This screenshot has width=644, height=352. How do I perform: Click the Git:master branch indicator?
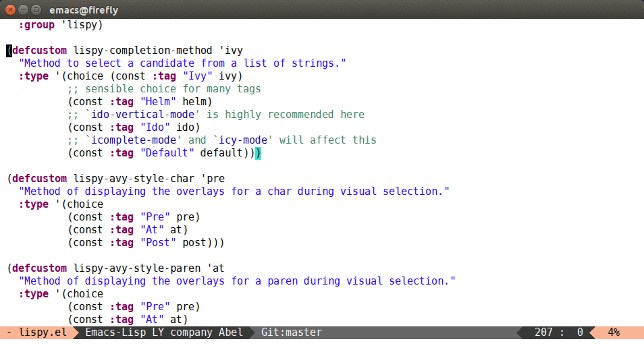pos(292,332)
